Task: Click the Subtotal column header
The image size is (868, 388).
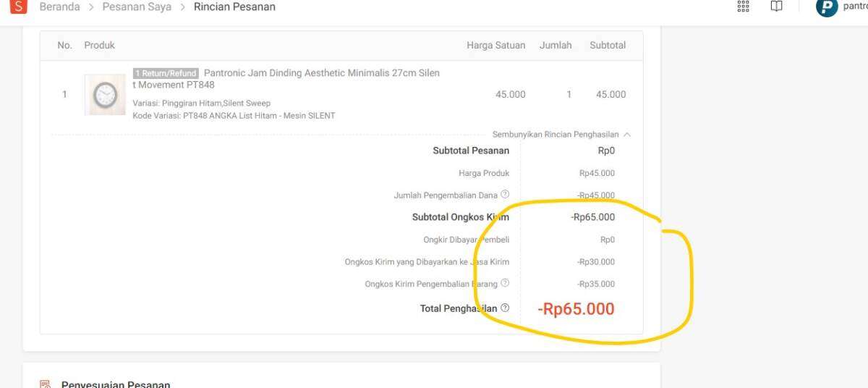Action: [x=608, y=45]
